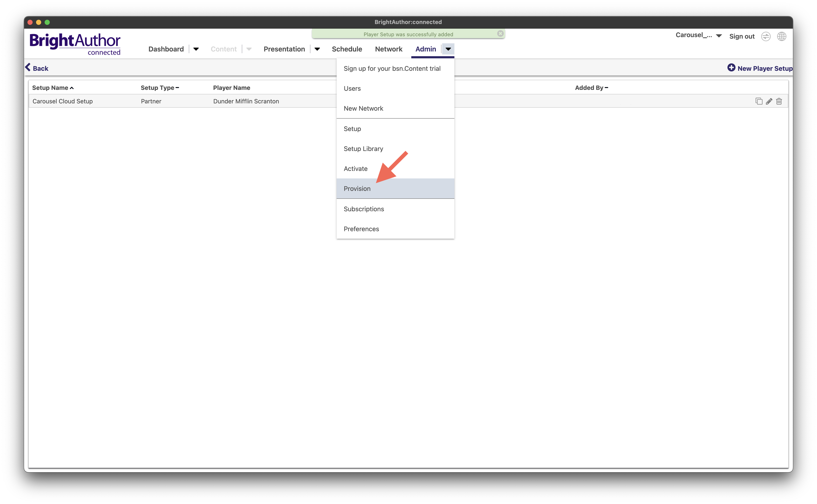Expand the Content dropdown arrow
The image size is (817, 504).
click(249, 49)
